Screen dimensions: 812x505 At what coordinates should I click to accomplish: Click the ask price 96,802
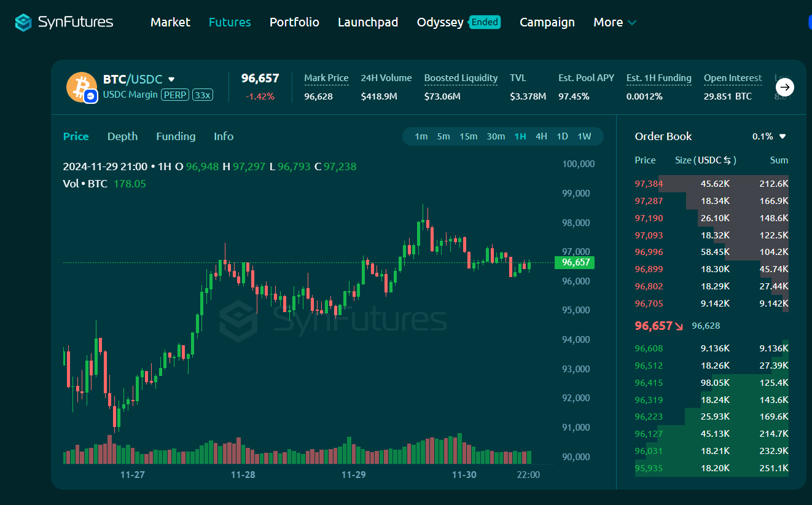pyautogui.click(x=649, y=286)
